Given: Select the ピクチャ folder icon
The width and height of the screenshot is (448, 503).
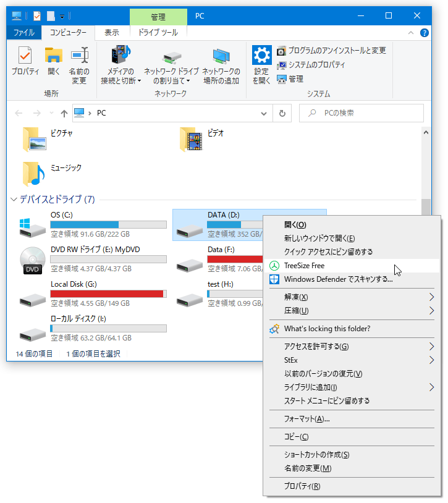Looking at the screenshot, I should [x=35, y=140].
